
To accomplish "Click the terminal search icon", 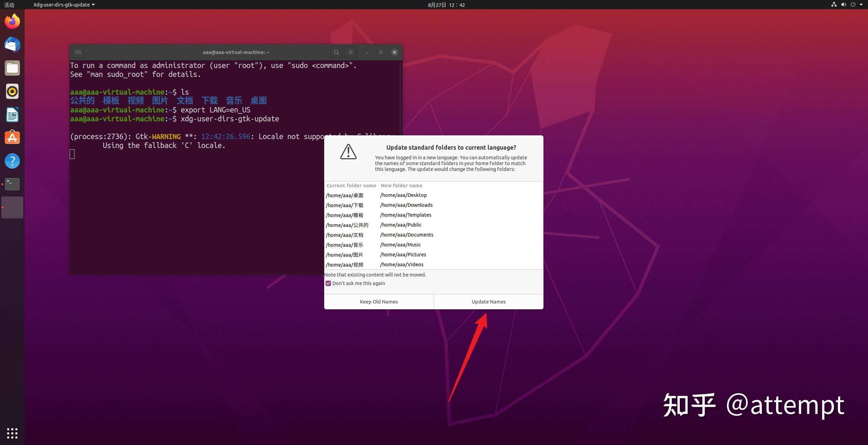I will 336,52.
